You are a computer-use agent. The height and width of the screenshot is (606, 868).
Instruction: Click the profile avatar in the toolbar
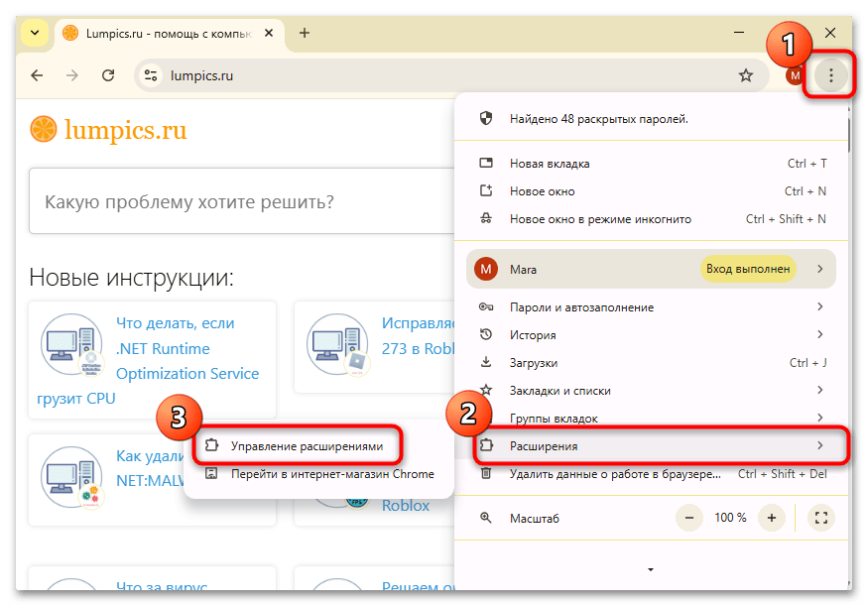795,75
